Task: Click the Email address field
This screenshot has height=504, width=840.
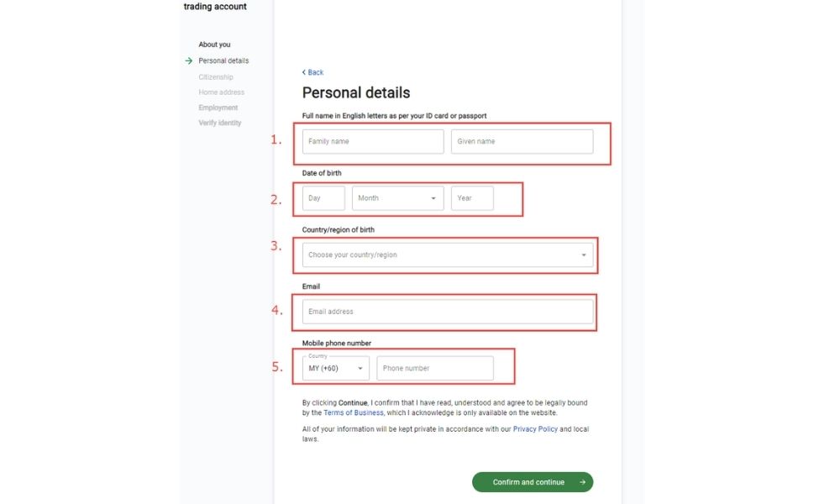Action: coord(447,312)
